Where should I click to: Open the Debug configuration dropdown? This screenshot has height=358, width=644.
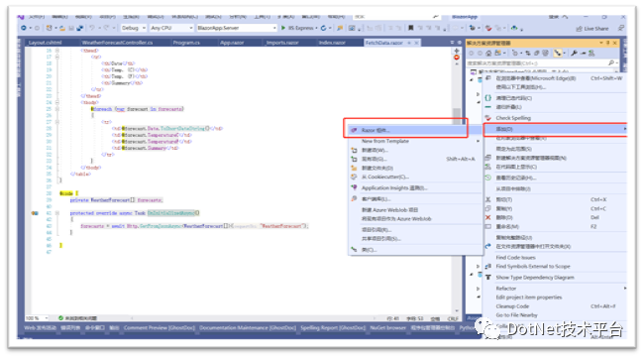(134, 28)
